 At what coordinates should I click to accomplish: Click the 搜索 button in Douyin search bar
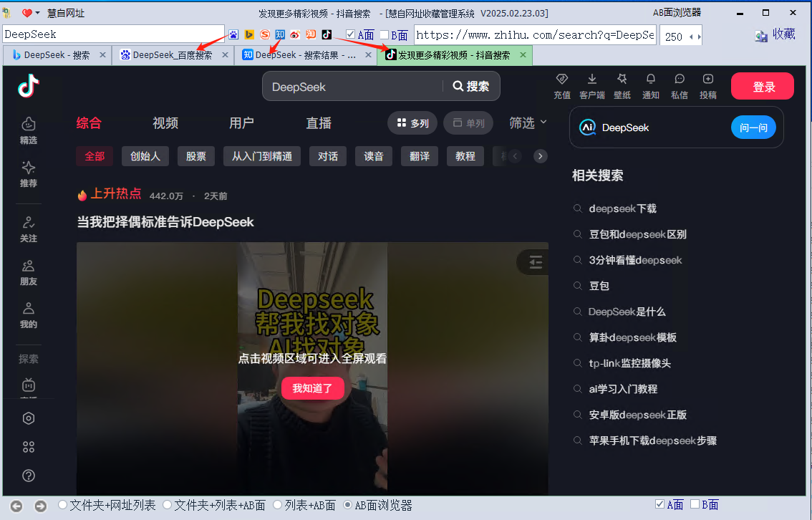(x=470, y=86)
